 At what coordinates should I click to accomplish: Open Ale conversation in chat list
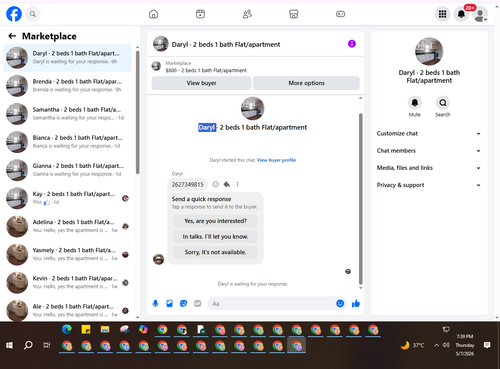click(67, 310)
